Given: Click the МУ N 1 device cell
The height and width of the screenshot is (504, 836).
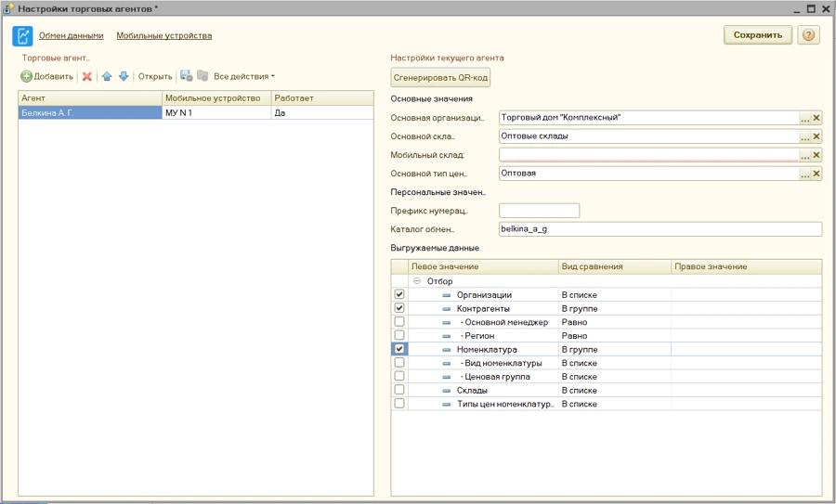Looking at the screenshot, I should (216, 112).
